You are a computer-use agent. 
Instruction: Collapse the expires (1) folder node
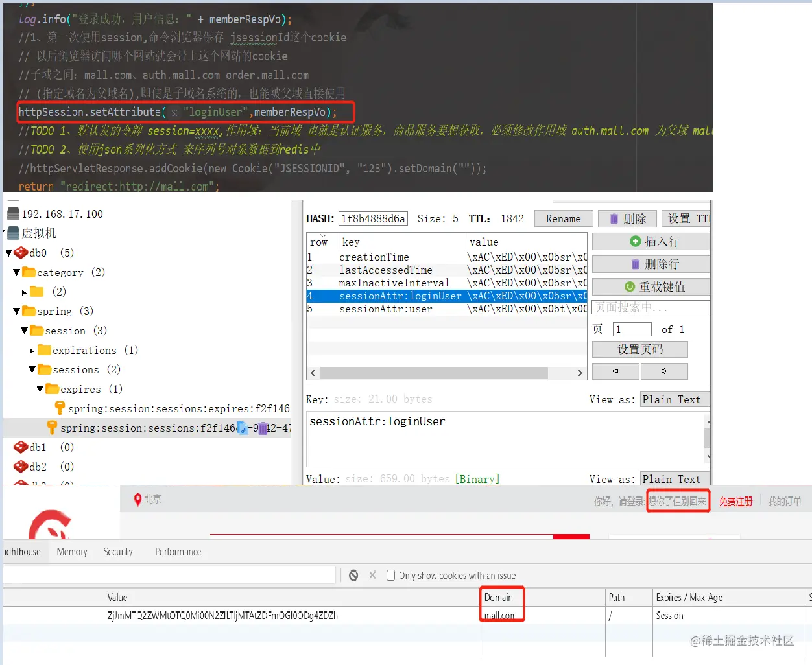(x=40, y=389)
